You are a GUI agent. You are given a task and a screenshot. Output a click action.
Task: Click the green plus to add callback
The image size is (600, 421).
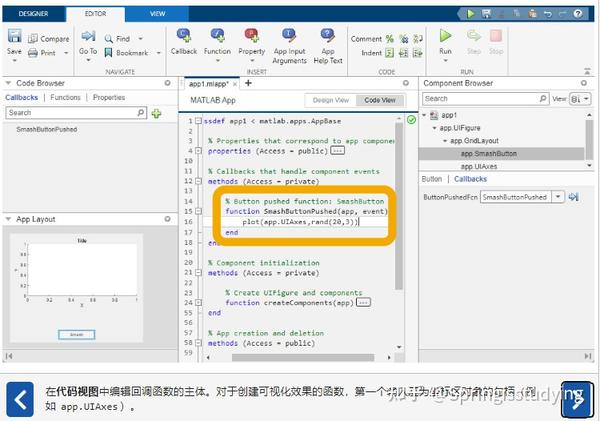156,113
